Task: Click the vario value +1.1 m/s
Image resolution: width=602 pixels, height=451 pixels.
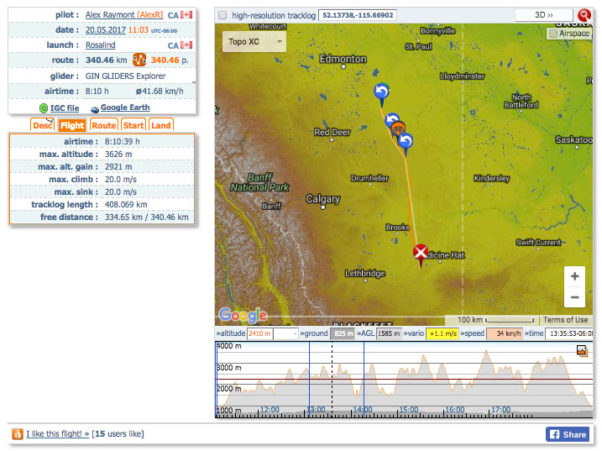Action: pos(443,334)
